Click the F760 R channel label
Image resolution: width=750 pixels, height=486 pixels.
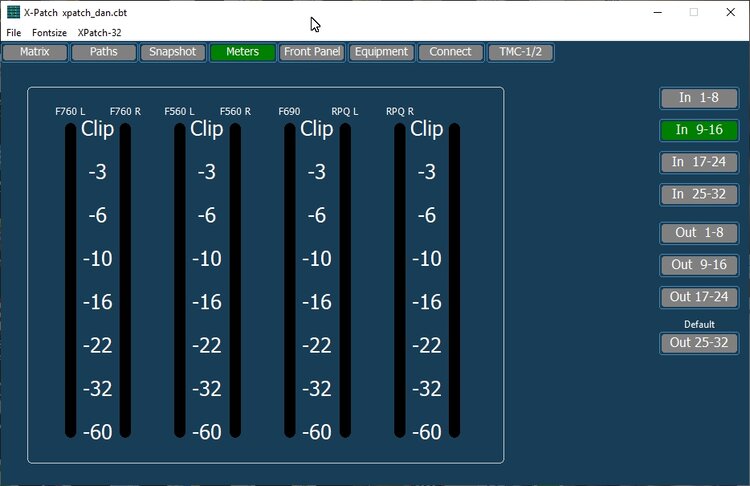pos(125,111)
